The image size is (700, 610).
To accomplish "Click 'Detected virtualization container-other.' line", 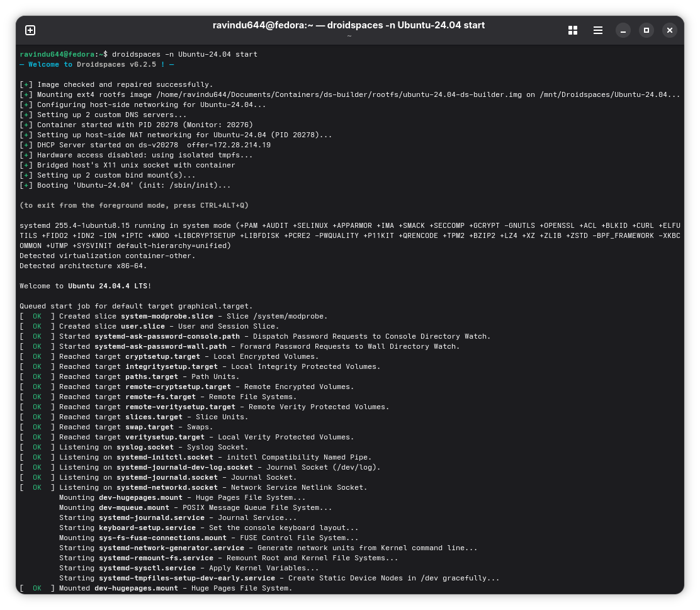I will pos(108,256).
